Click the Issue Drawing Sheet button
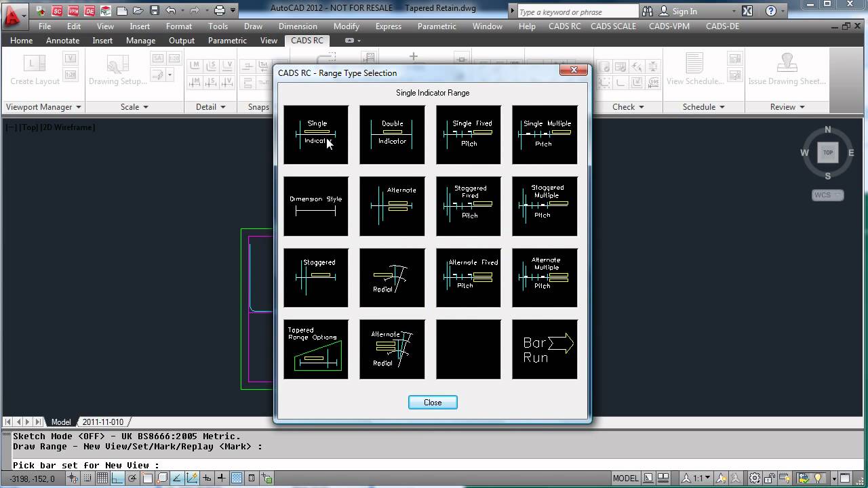Screen dimensions: 868x488 787,70
